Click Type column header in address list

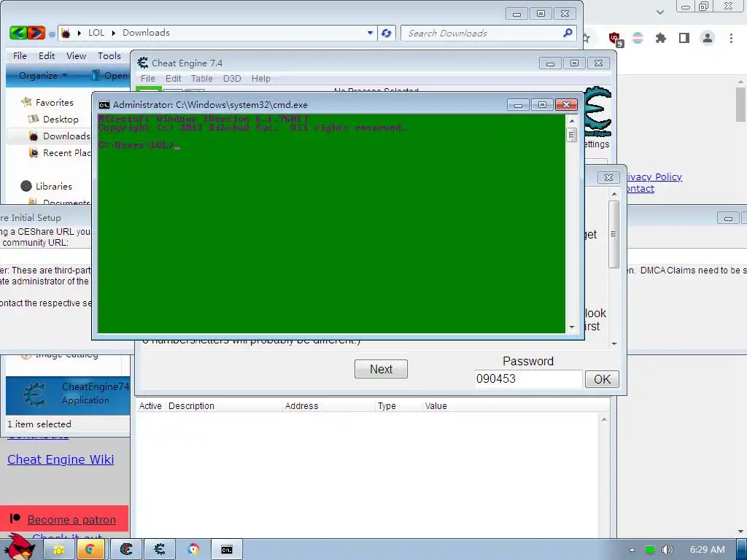point(387,406)
